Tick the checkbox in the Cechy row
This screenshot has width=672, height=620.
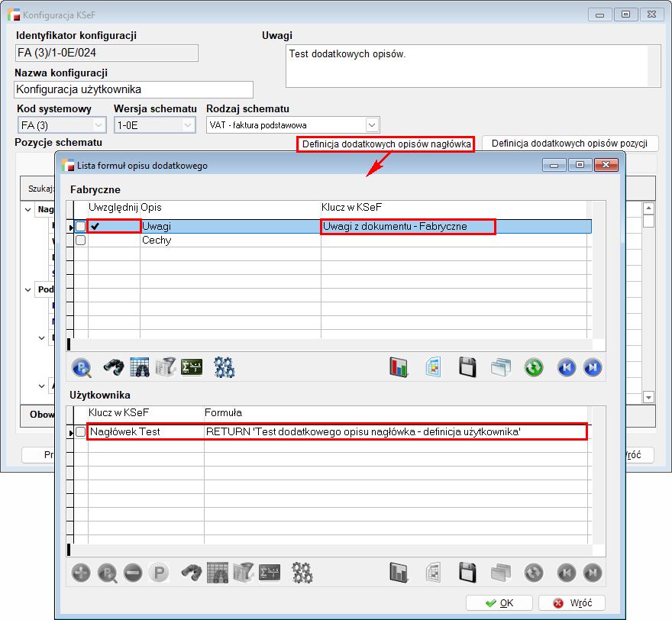[x=80, y=240]
